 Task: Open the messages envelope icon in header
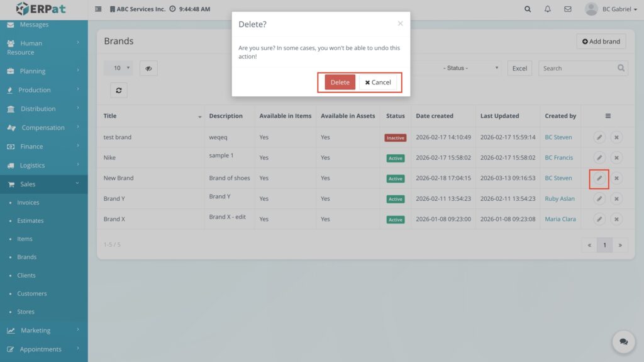pyautogui.click(x=567, y=9)
